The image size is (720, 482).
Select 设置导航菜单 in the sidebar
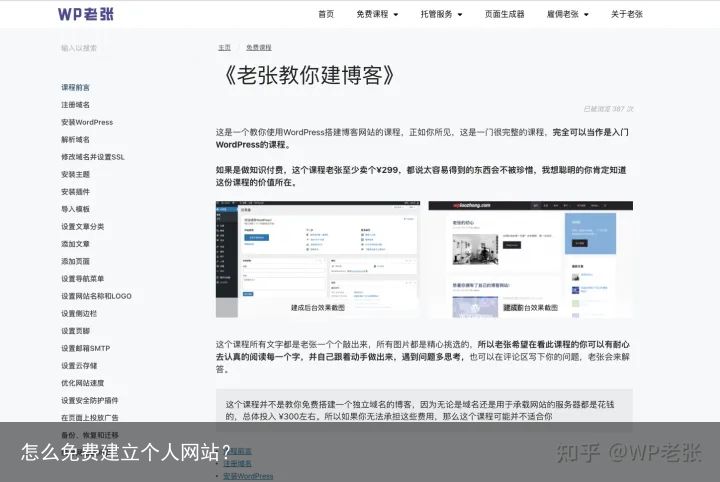coord(83,279)
